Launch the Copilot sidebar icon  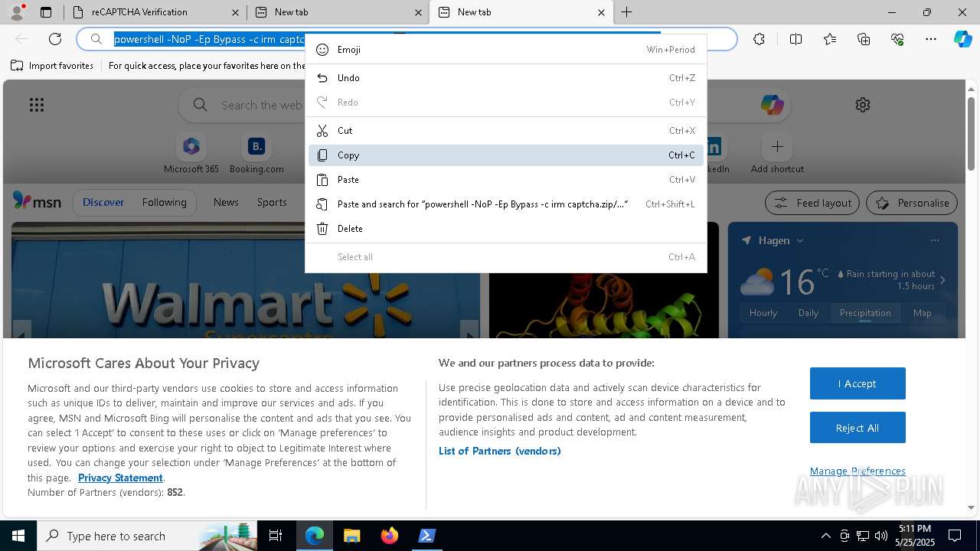pyautogui.click(x=963, y=39)
